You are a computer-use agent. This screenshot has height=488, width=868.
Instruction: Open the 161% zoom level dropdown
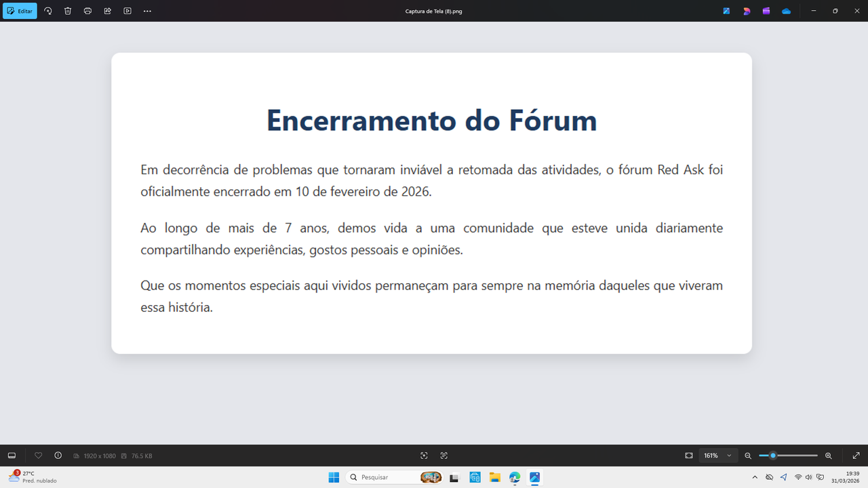(x=718, y=455)
